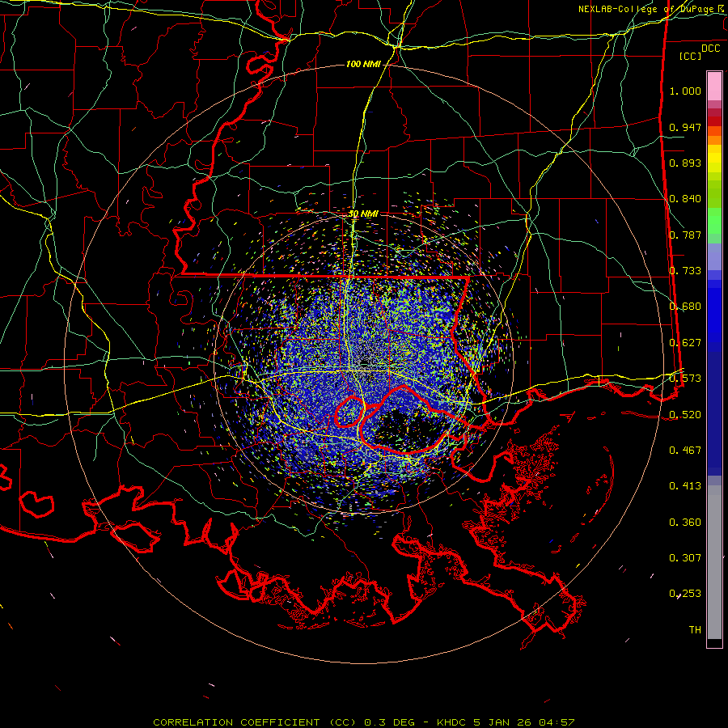Image resolution: width=728 pixels, height=728 pixels.
Task: Click the 0.520 scale value
Action: [685, 415]
